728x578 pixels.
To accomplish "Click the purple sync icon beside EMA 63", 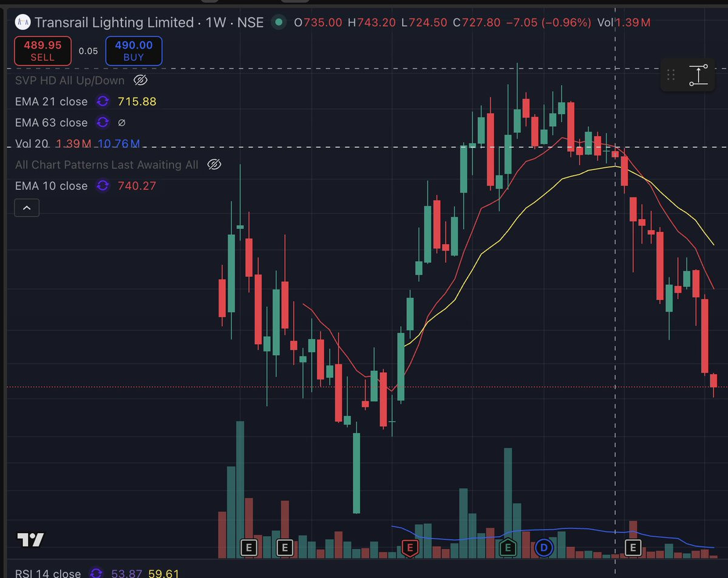I will click(x=103, y=122).
